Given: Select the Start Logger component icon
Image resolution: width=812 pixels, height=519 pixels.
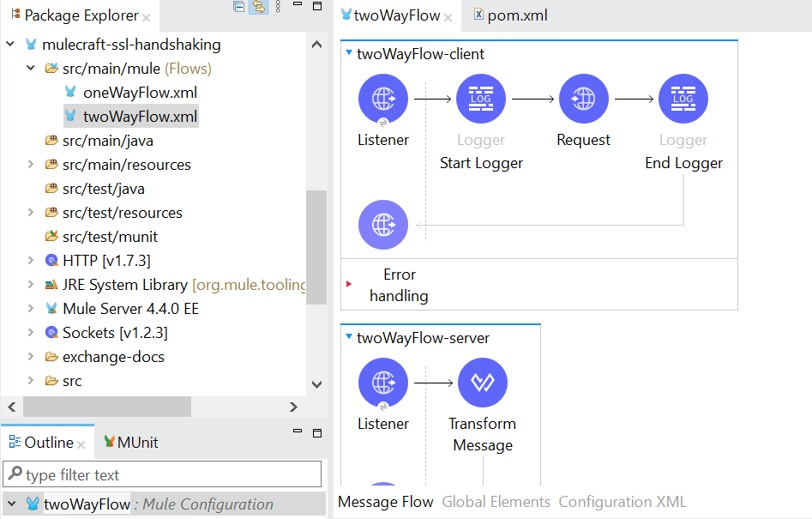Looking at the screenshot, I should click(481, 100).
